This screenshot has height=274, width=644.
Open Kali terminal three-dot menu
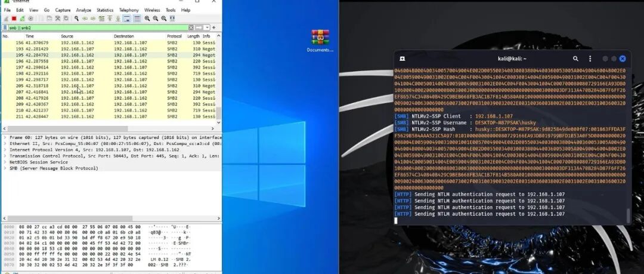[x=590, y=59]
